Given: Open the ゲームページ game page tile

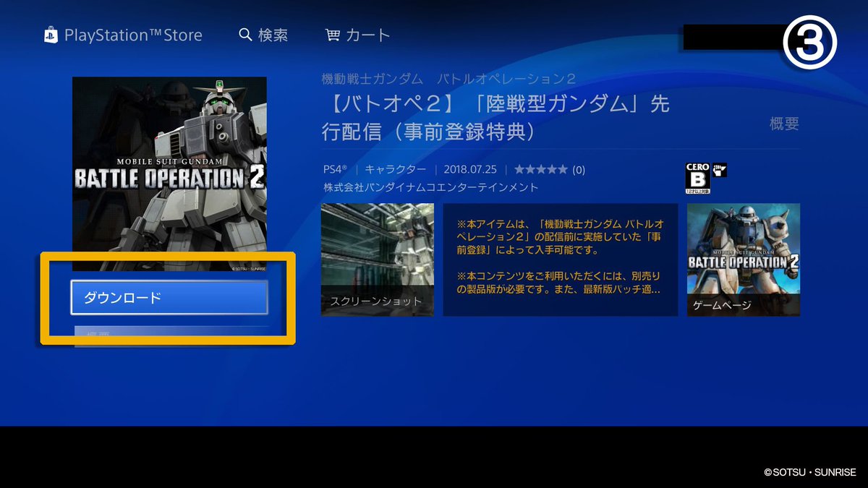Looking at the screenshot, I should (x=744, y=260).
